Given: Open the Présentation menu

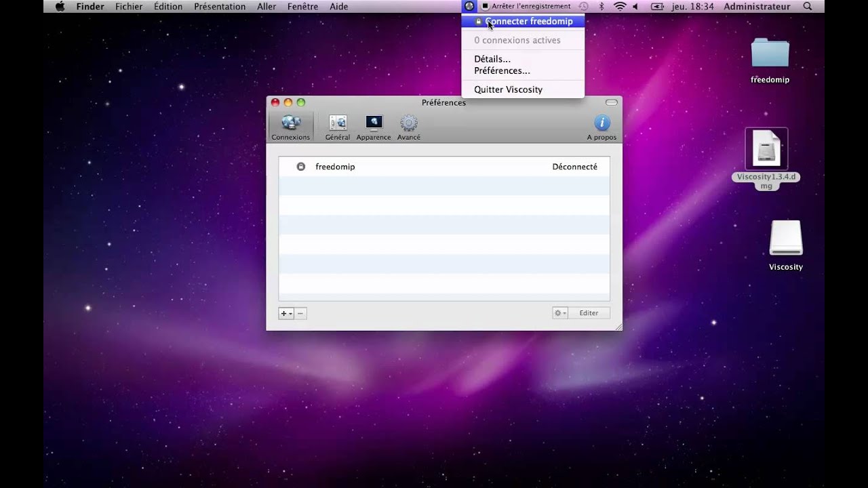Looking at the screenshot, I should (220, 6).
